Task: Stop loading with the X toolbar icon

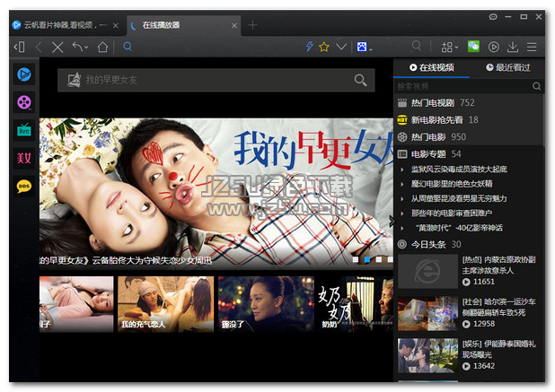Action: [x=57, y=47]
